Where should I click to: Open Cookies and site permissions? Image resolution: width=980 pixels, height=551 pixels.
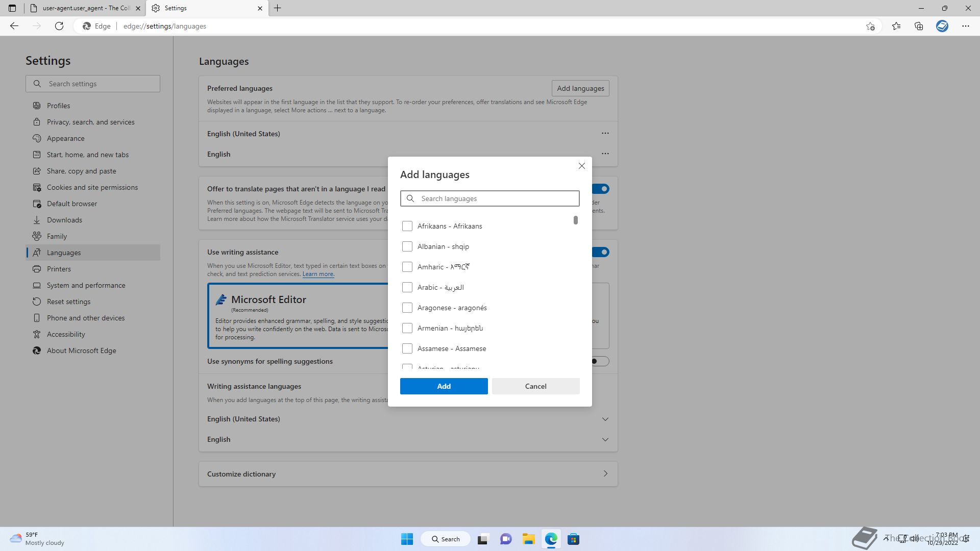click(x=93, y=187)
